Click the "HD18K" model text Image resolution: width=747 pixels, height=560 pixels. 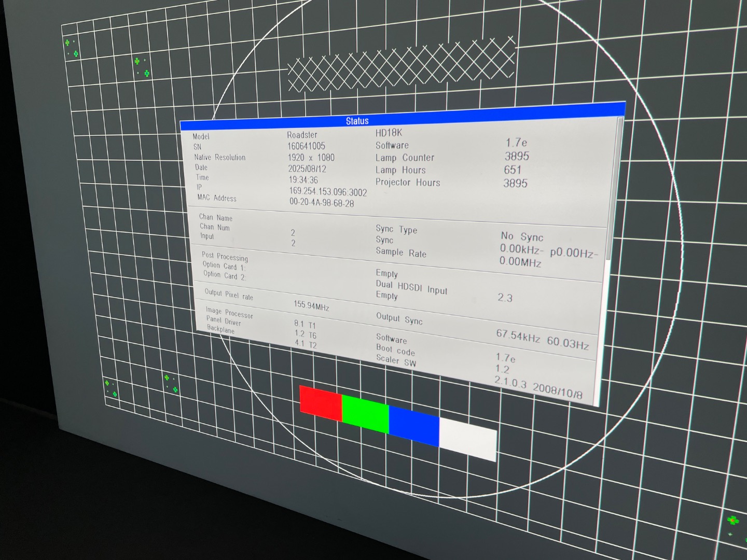(389, 133)
